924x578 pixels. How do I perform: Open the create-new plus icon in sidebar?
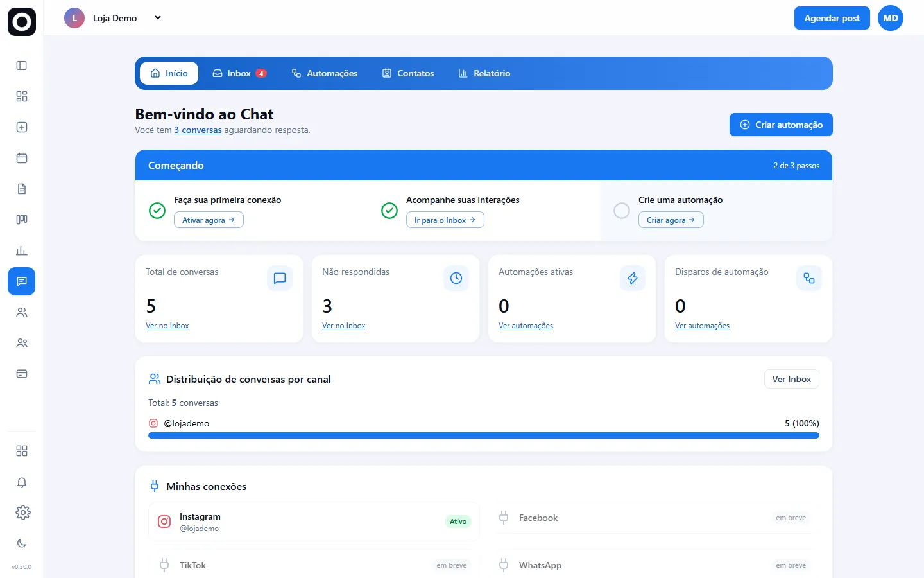(22, 127)
